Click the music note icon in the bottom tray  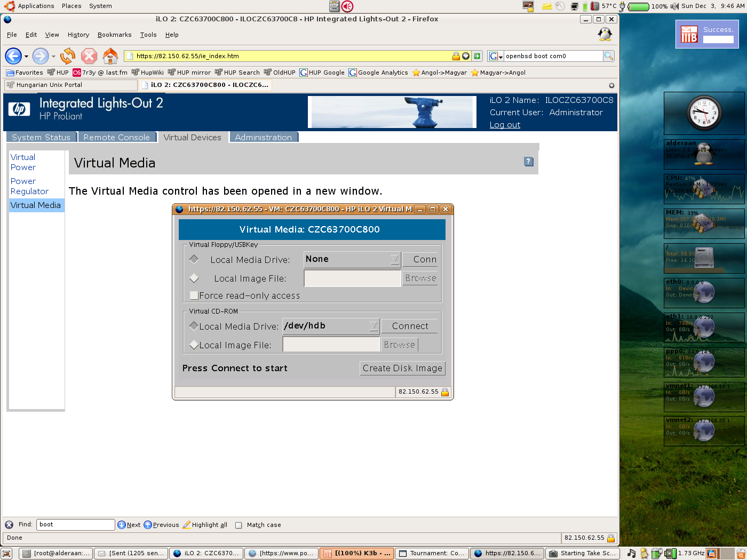click(x=632, y=554)
